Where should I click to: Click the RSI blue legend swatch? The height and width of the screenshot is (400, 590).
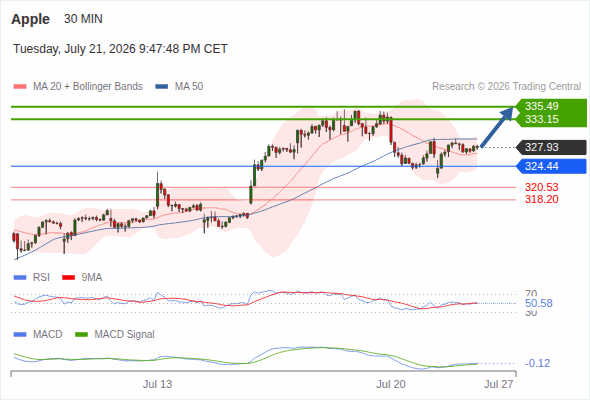(x=20, y=278)
